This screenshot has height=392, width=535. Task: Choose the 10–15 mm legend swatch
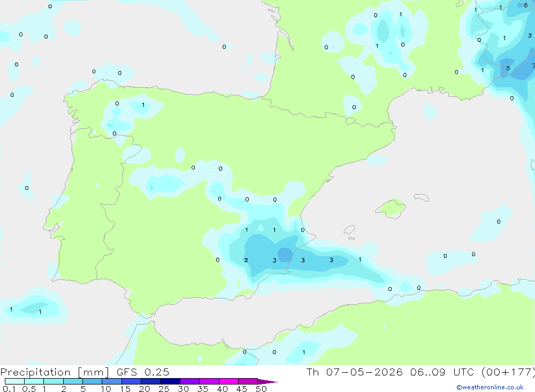click(x=112, y=381)
